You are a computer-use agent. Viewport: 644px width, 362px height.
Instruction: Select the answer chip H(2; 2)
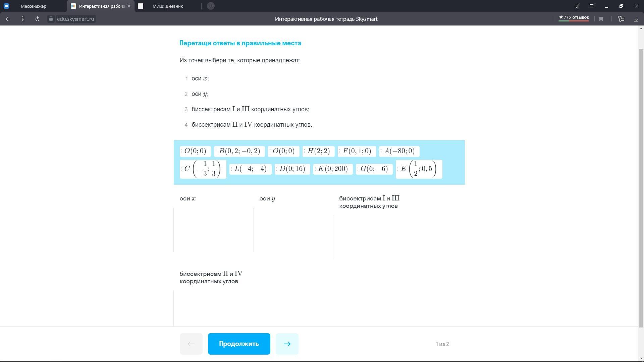318,151
